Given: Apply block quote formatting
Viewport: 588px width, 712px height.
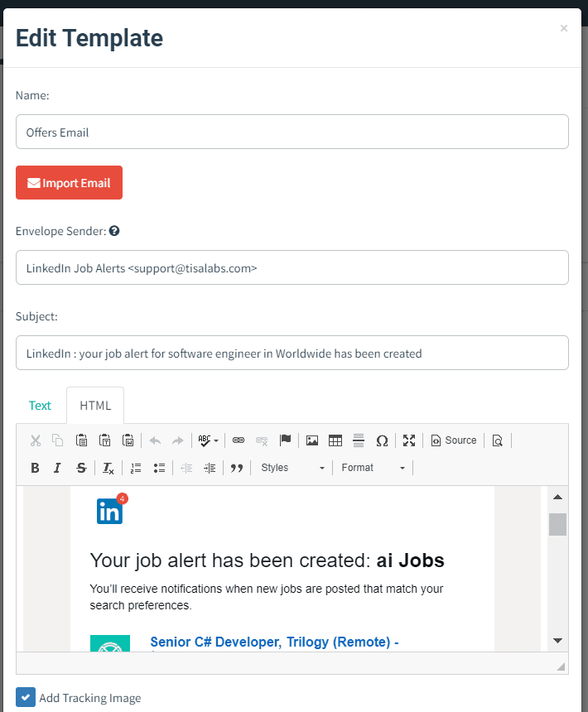Looking at the screenshot, I should [x=237, y=468].
